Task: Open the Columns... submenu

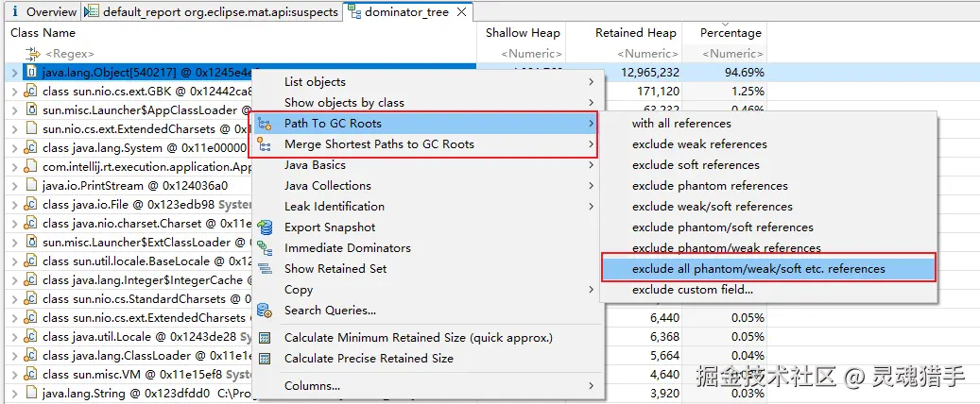Action: coord(427,386)
